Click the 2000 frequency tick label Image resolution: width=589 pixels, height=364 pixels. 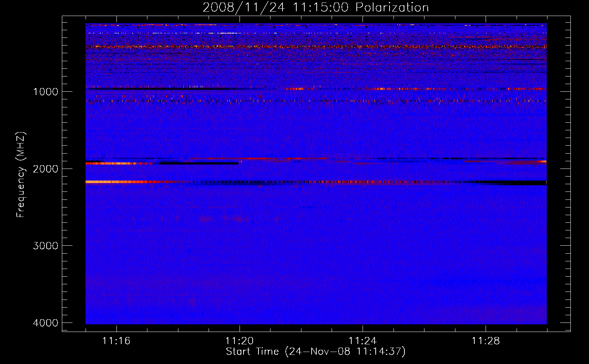click(46, 169)
